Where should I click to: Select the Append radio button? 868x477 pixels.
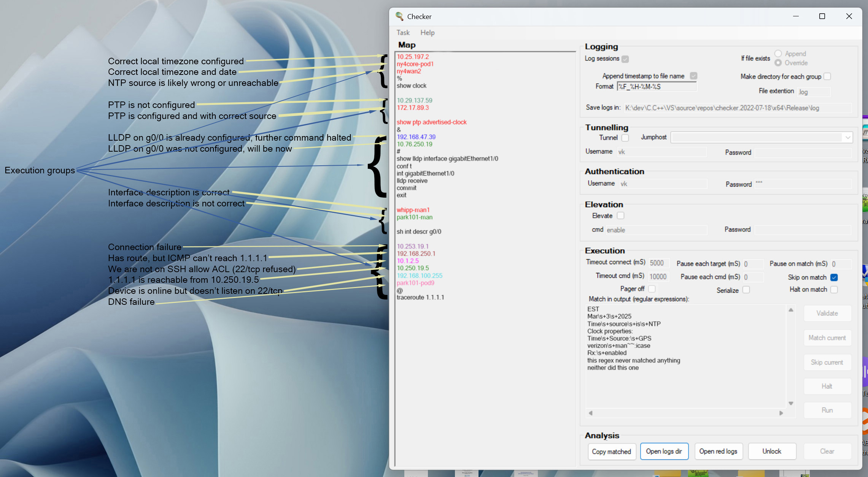(x=778, y=54)
